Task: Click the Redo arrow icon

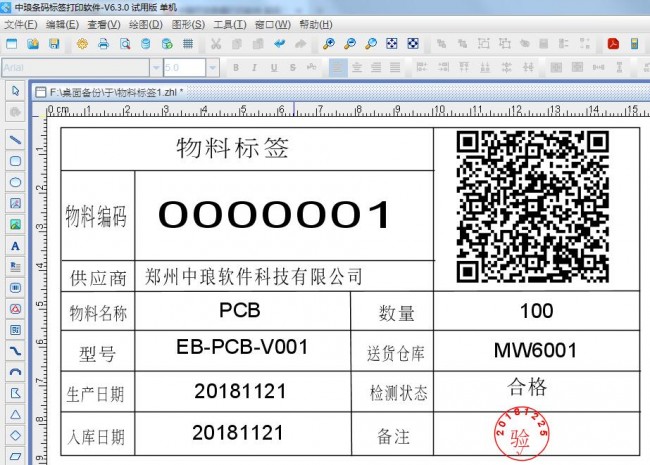Action: (x=301, y=44)
